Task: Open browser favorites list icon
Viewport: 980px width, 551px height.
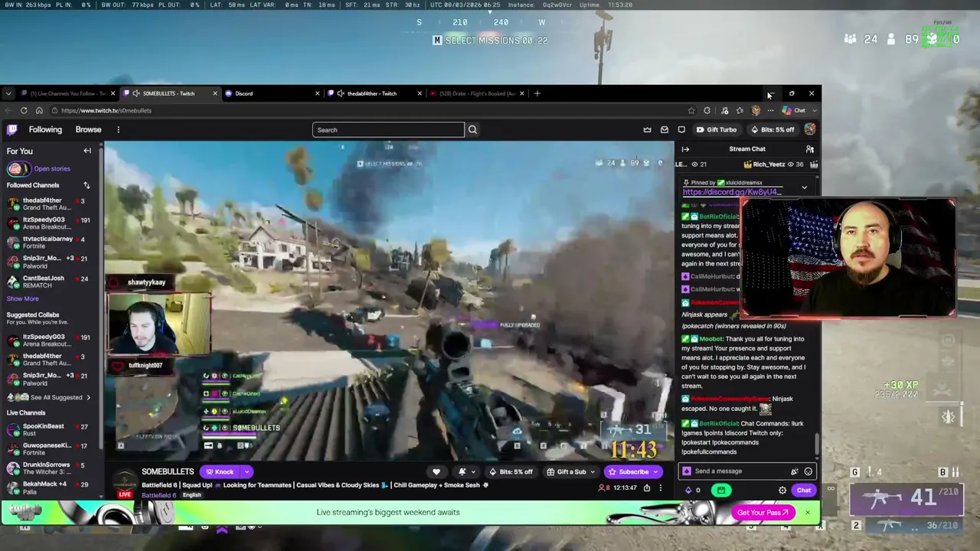Action: [x=740, y=110]
